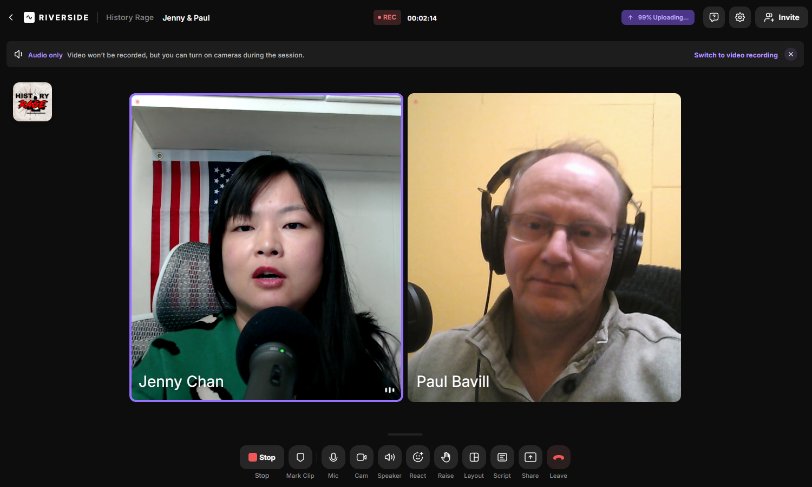The image size is (812, 487).
Task: Click the Invite button
Action: click(781, 17)
